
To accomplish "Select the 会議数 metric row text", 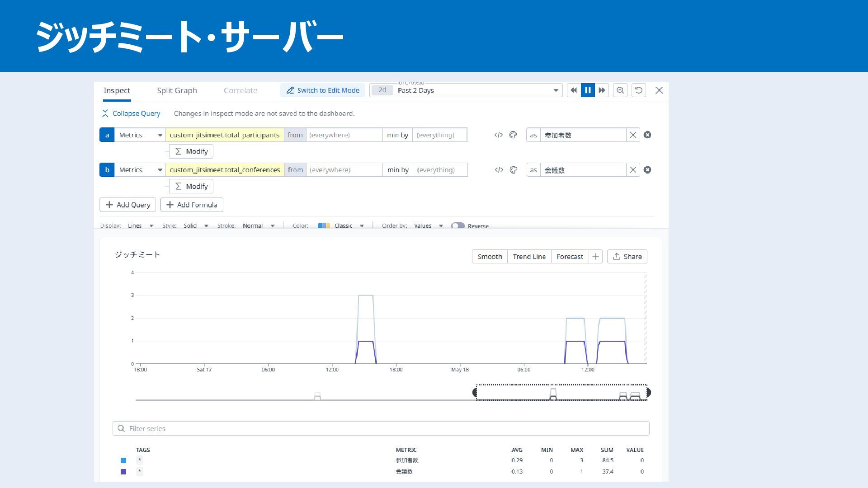I will 404,472.
